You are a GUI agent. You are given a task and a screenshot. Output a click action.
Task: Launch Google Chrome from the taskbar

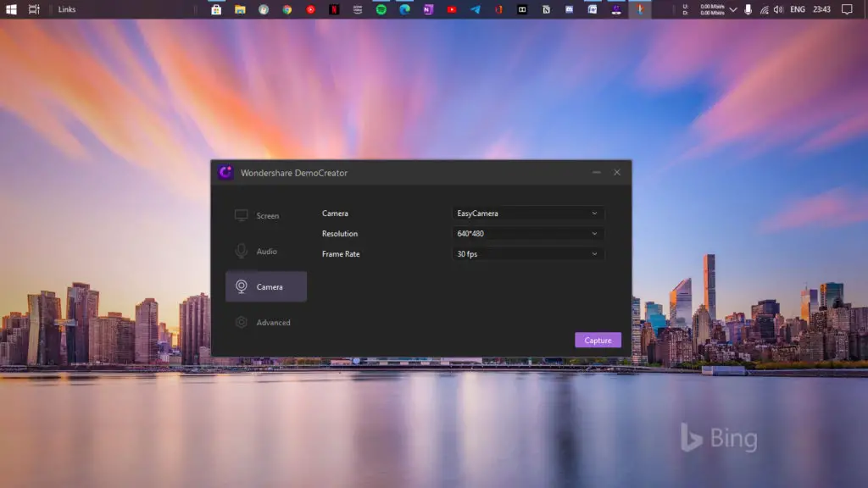[x=287, y=9]
